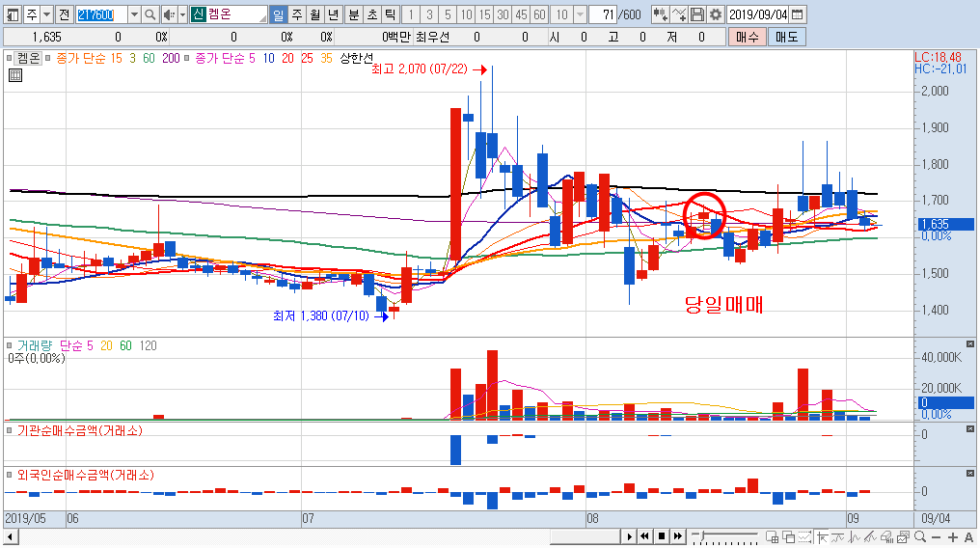Screen dimensions: 980x548
Task: Select the 초 second chart period
Action: pos(372,14)
